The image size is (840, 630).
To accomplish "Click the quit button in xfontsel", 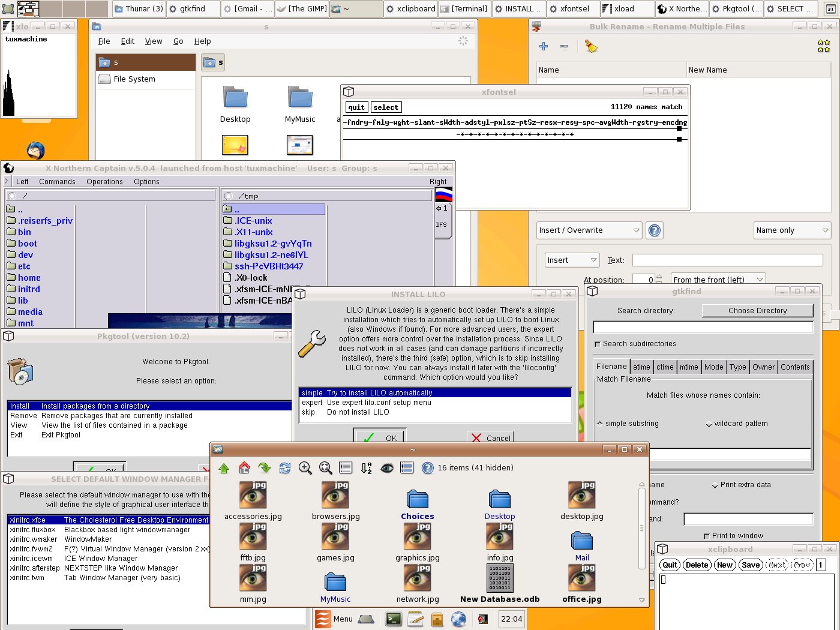I will 356,107.
